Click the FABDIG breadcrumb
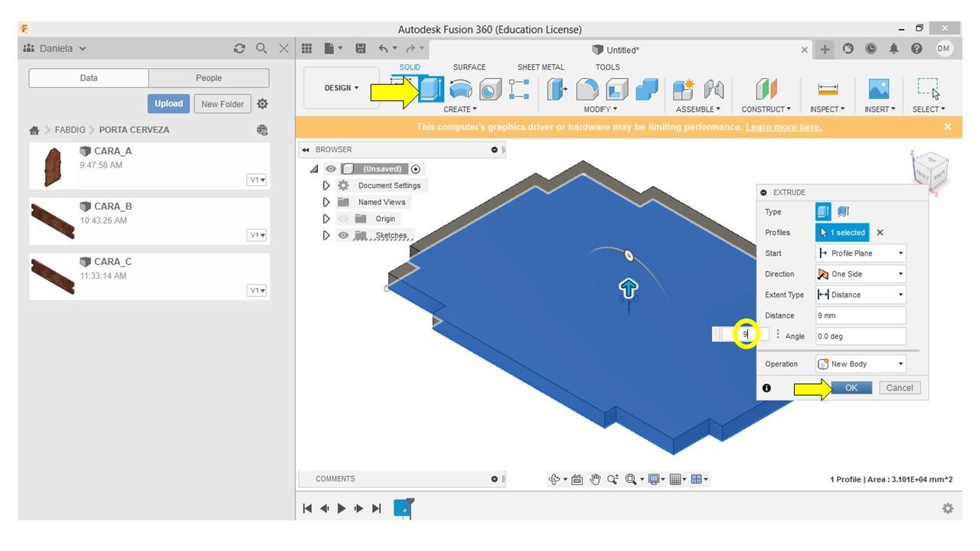This screenshot has height=551, width=980. click(70, 130)
